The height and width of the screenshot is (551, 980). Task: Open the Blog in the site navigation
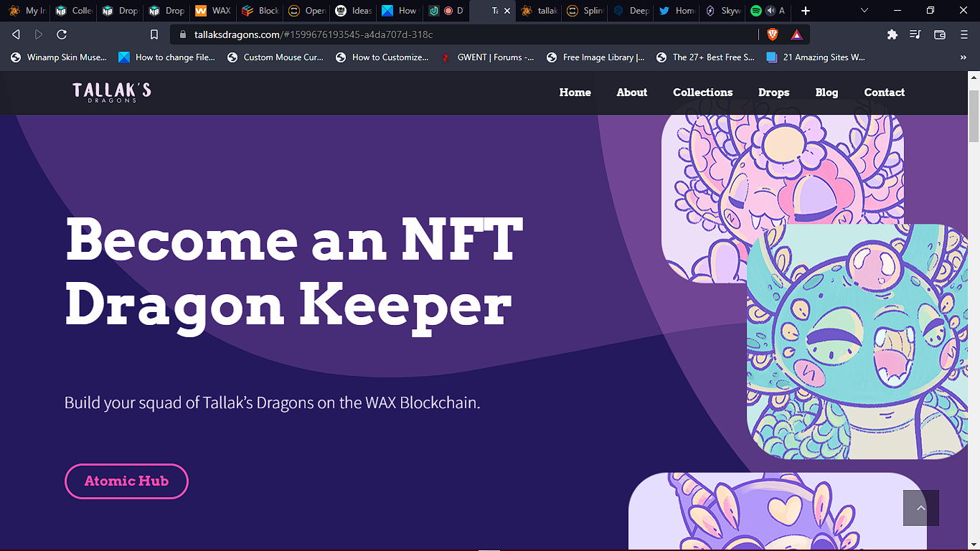coord(826,93)
